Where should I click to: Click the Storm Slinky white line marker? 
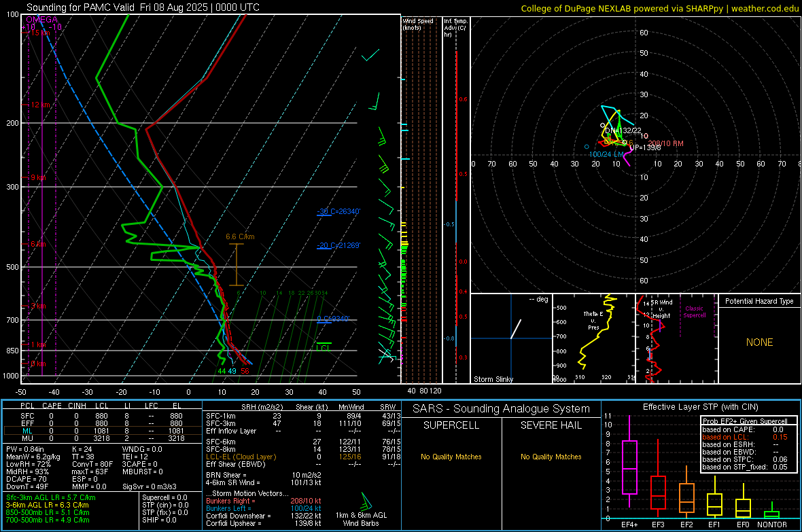516,329
